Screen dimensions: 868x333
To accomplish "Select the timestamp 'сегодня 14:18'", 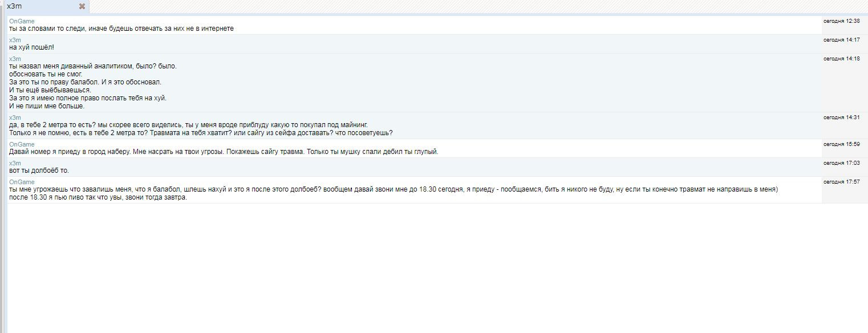I will 841,58.
